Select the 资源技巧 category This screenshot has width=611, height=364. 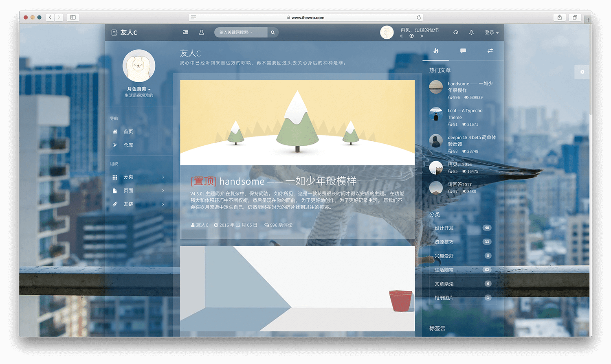click(x=463, y=242)
